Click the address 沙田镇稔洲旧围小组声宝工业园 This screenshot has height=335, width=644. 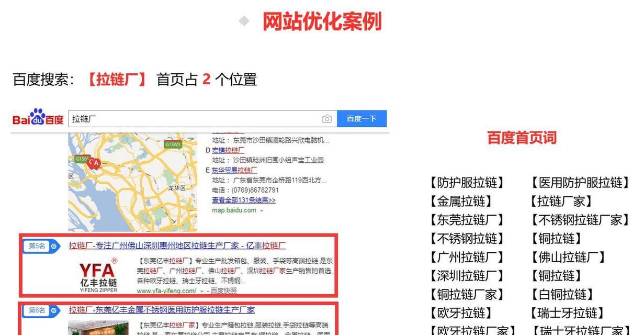(278, 160)
